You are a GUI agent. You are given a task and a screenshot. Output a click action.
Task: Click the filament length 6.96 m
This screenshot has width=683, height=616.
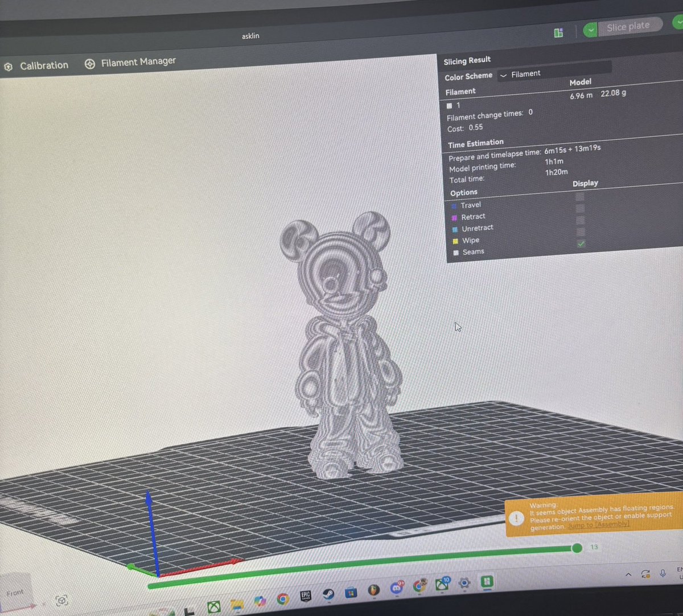(581, 96)
